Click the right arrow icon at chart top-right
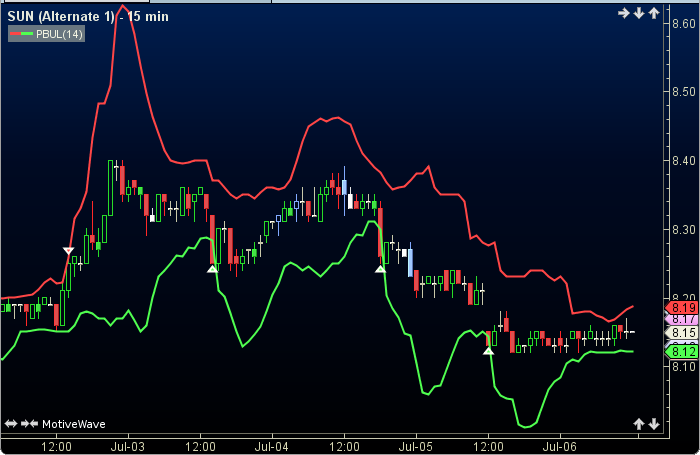This screenshot has height=455, width=700. pos(624,13)
